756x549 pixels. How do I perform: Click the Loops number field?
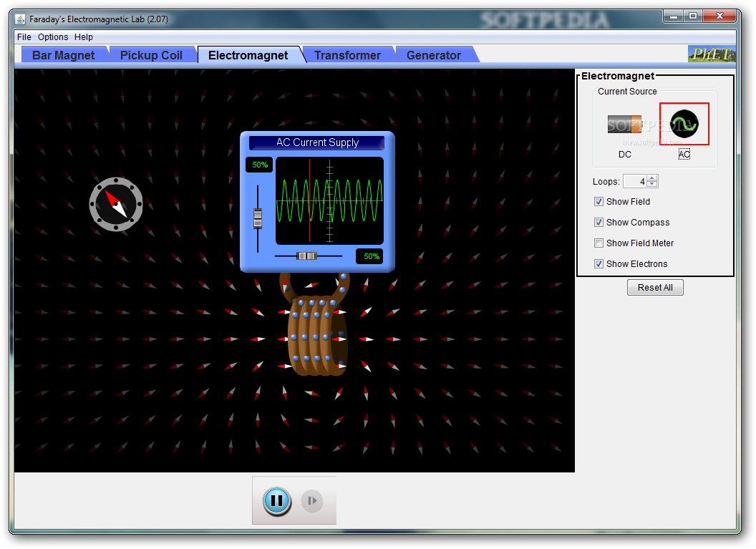click(635, 181)
